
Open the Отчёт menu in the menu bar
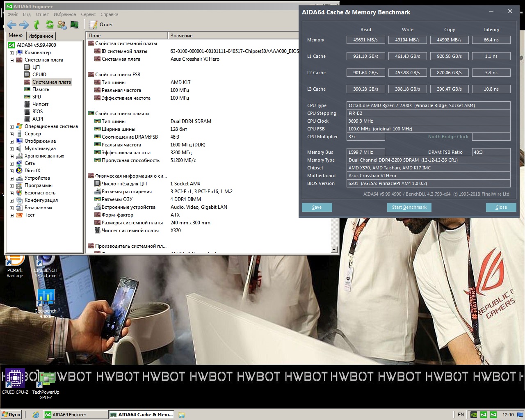[42, 14]
